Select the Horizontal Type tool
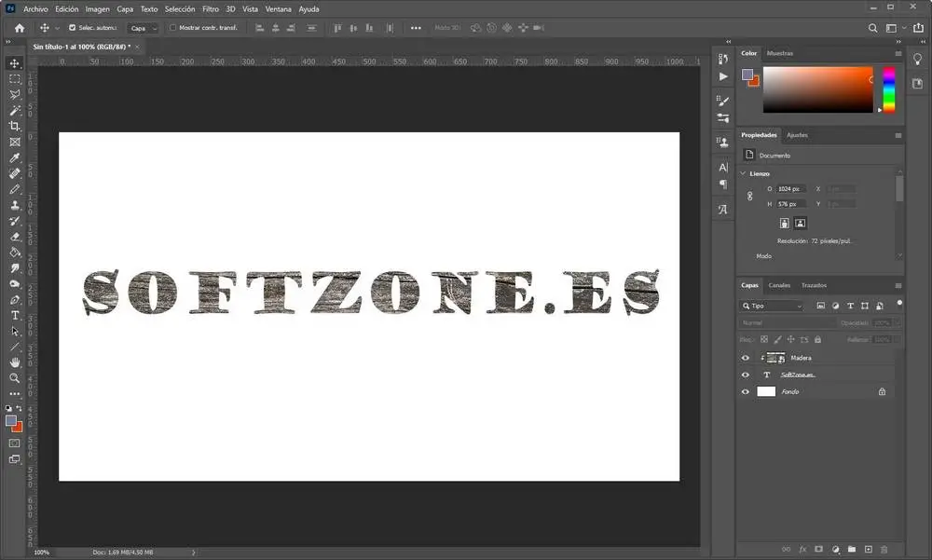The height and width of the screenshot is (560, 932). 15,316
